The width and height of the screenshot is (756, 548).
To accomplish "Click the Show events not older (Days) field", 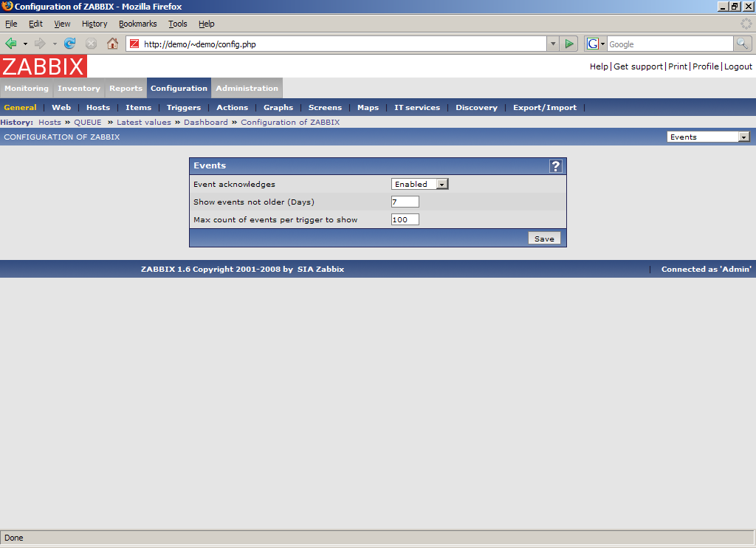I will click(405, 202).
